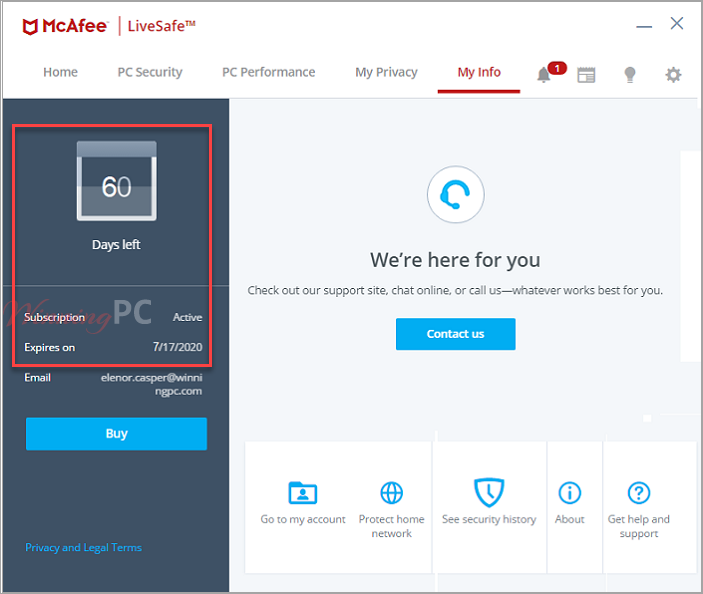
Task: Click the LiveSafe product name
Action: pyautogui.click(x=161, y=26)
